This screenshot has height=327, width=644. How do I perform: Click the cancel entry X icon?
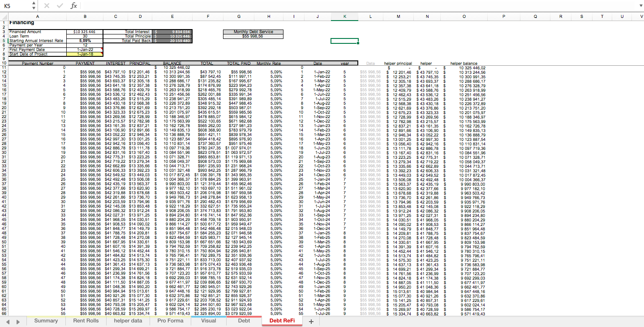coord(47,5)
